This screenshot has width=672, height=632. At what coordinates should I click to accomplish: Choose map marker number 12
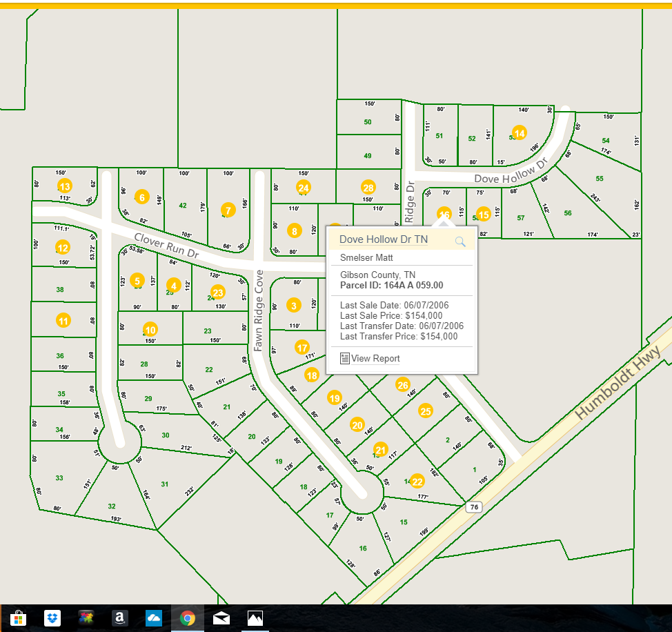pyautogui.click(x=63, y=247)
